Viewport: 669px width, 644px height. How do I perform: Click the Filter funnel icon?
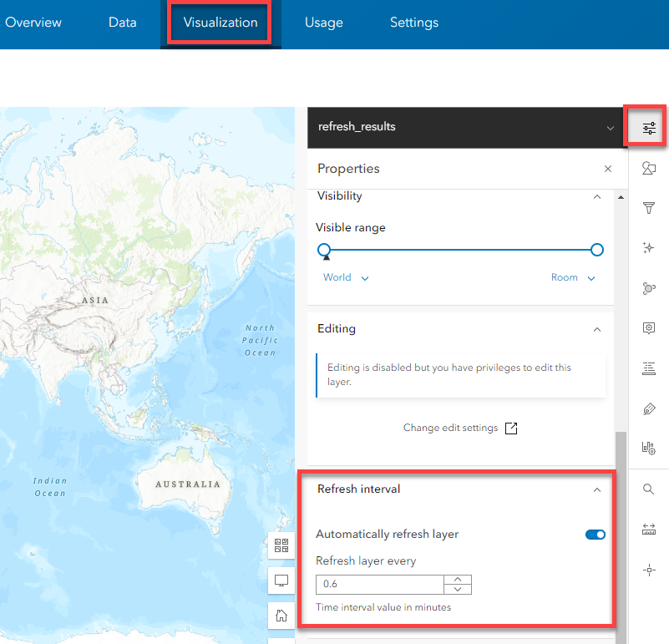649,208
